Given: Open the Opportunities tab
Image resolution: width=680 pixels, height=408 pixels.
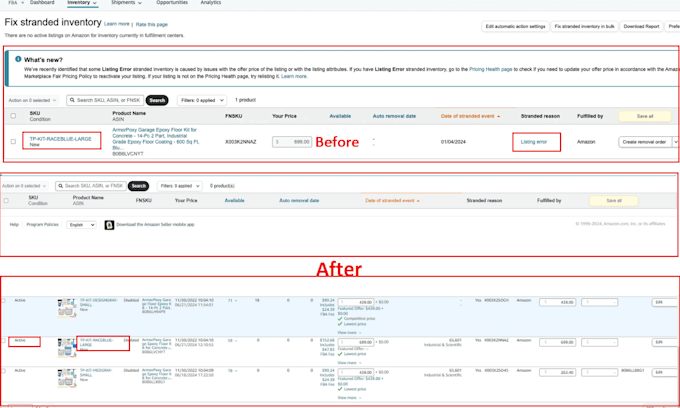Looking at the screenshot, I should click(x=172, y=3).
